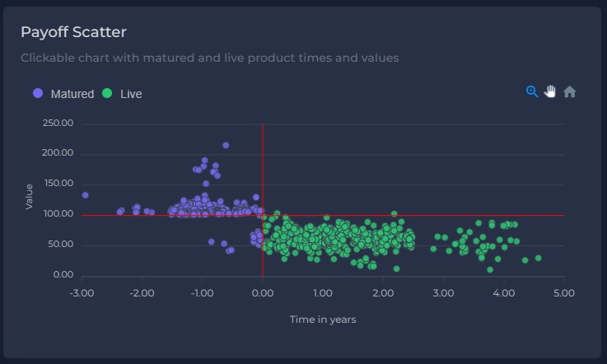Activate the zoom selection magnifier tool
The image size is (607, 364).
(532, 91)
